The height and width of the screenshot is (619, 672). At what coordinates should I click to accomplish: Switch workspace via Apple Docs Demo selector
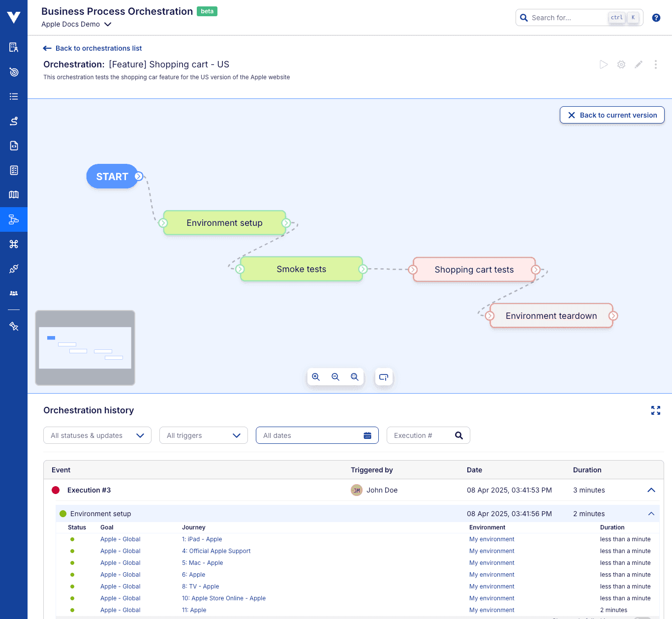(x=76, y=24)
